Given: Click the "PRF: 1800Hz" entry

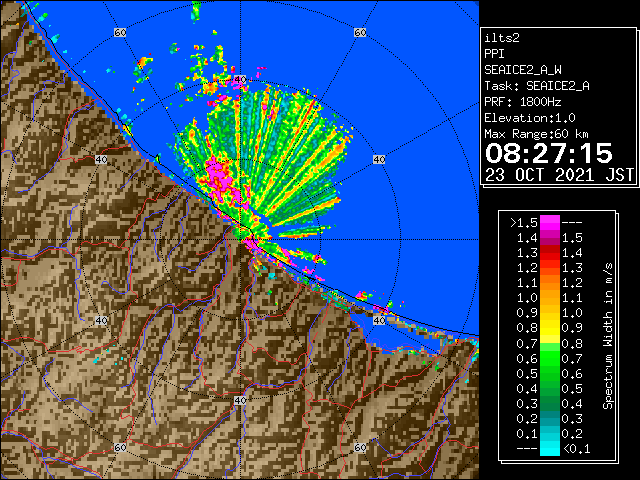Looking at the screenshot, I should (x=523, y=102).
